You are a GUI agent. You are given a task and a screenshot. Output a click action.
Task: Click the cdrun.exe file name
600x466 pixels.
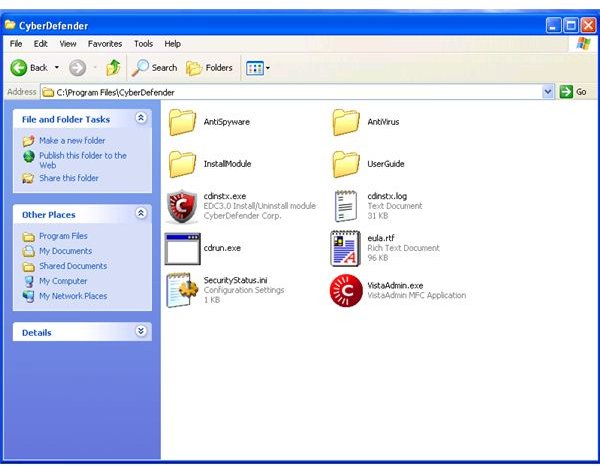pyautogui.click(x=222, y=248)
